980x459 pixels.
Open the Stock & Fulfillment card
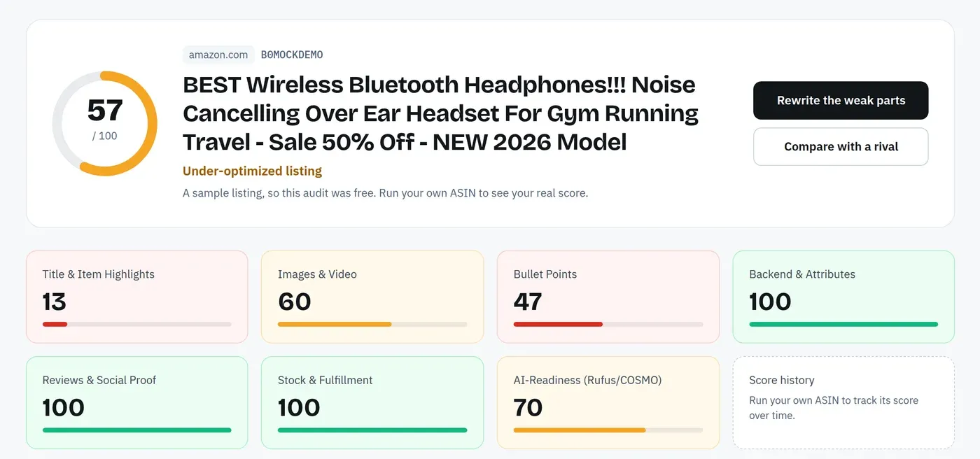372,403
